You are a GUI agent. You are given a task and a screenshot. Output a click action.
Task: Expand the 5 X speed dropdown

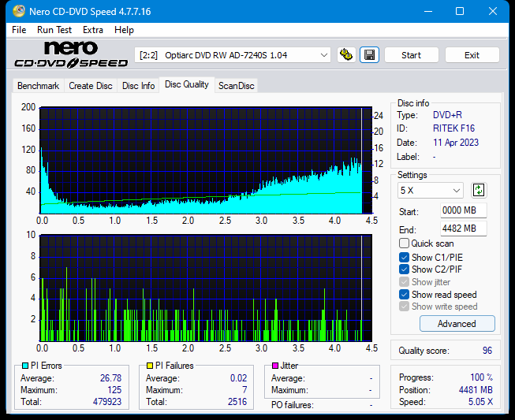coord(431,191)
